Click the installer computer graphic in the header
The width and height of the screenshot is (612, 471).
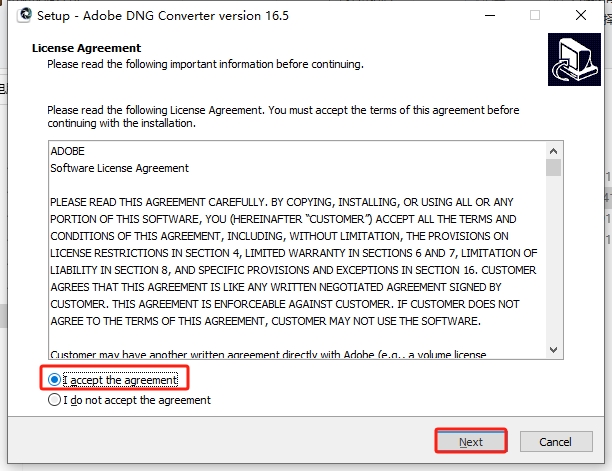574,59
